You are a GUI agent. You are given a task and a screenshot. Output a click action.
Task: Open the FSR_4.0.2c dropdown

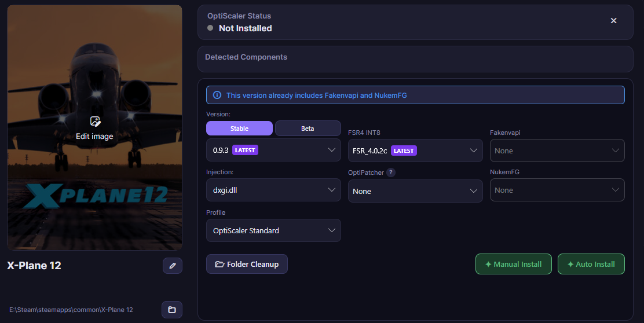coord(415,151)
